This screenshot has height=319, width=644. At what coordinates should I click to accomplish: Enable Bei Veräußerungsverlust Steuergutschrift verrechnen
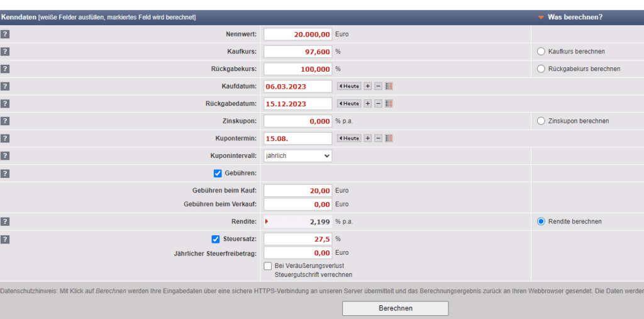(x=268, y=266)
